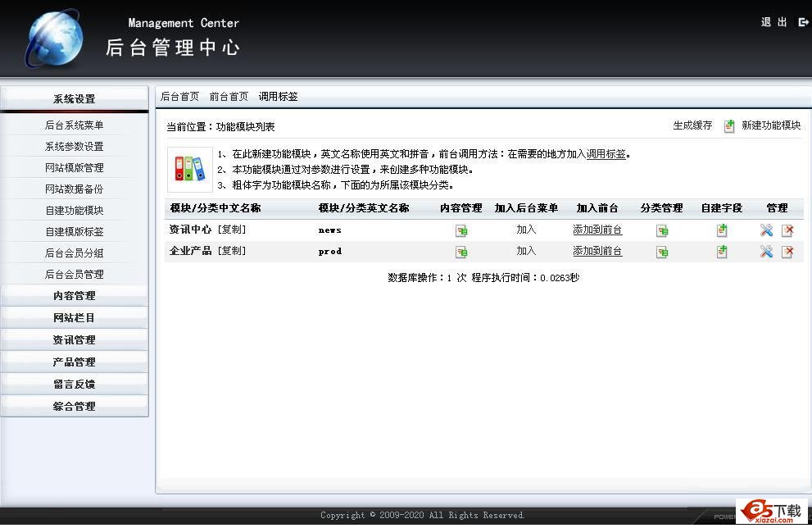This screenshot has width=812, height=528.
Task: Open content management icon for 资讯中心 row
Action: (460, 230)
